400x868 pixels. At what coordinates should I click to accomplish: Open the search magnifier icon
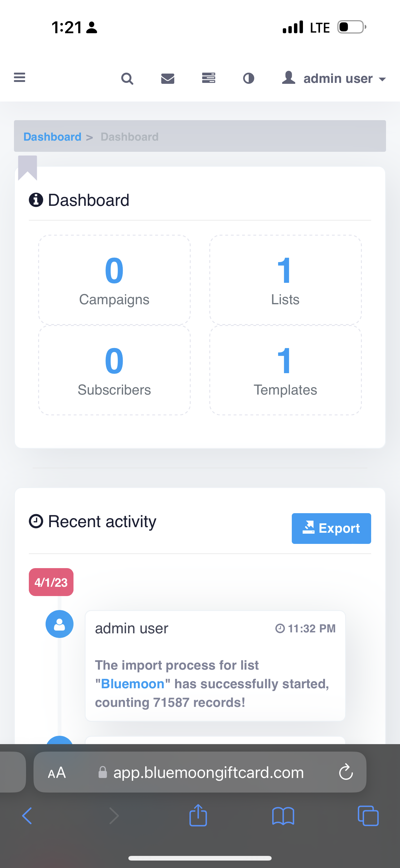click(127, 79)
